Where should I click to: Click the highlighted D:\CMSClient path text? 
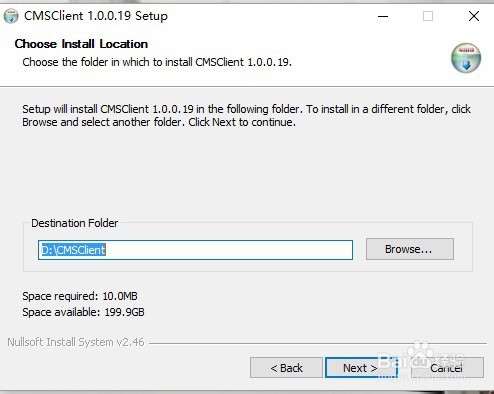pos(73,250)
